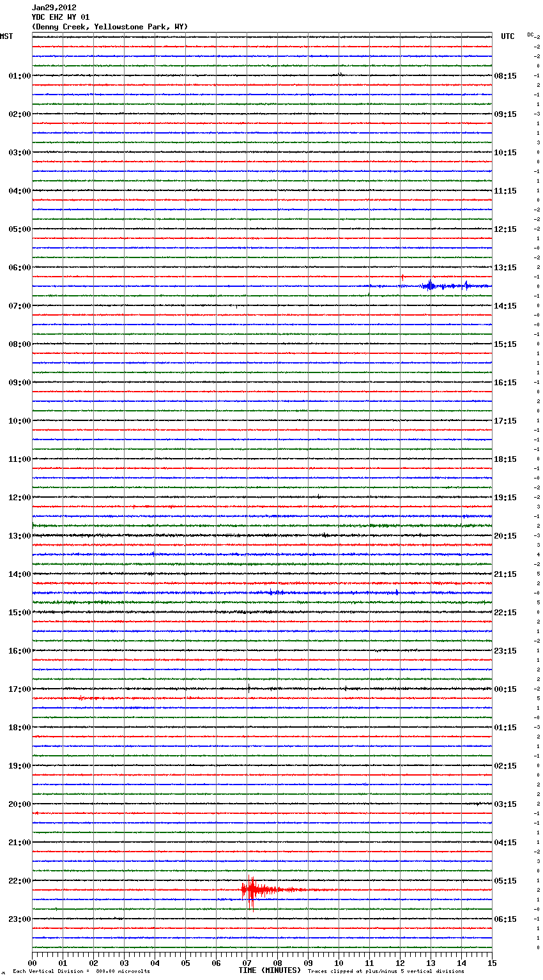Select the station code YDC EHZ WY 01

pos(61,17)
